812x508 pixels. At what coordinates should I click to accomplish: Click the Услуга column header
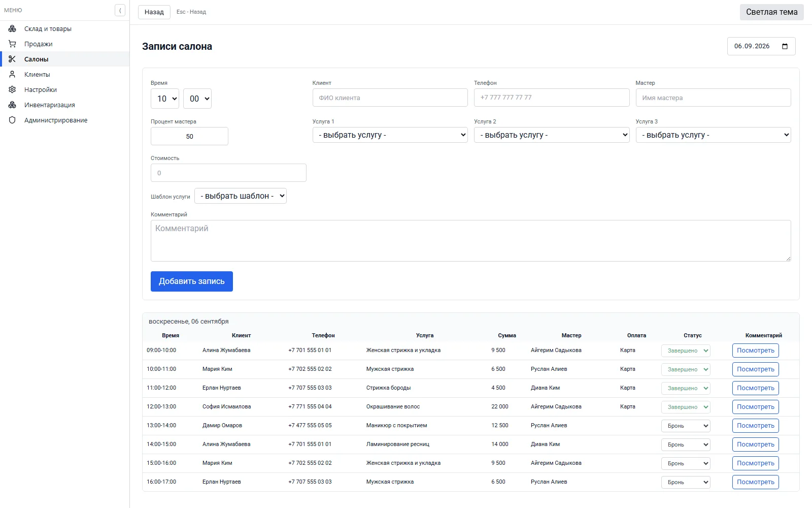(x=425, y=335)
